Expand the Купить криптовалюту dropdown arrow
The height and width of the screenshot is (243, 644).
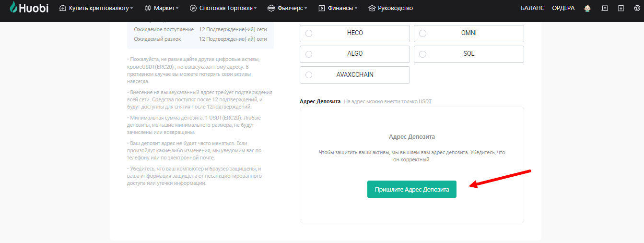click(132, 9)
